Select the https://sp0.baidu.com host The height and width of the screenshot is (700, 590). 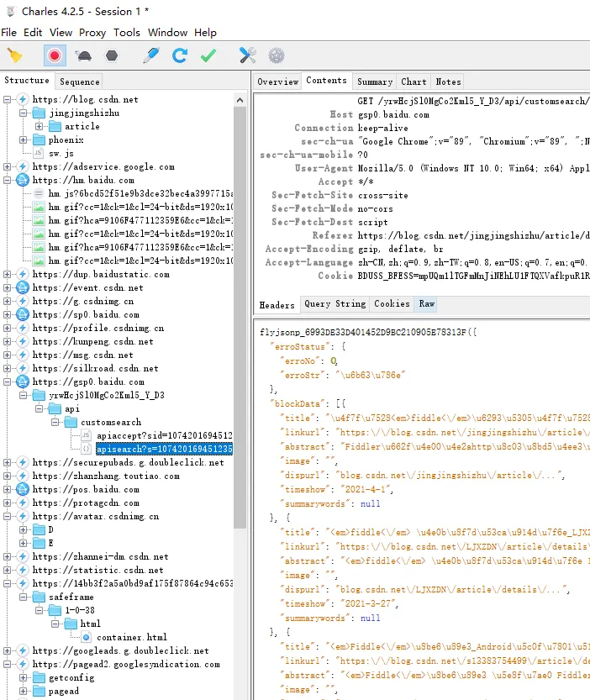pos(86,314)
